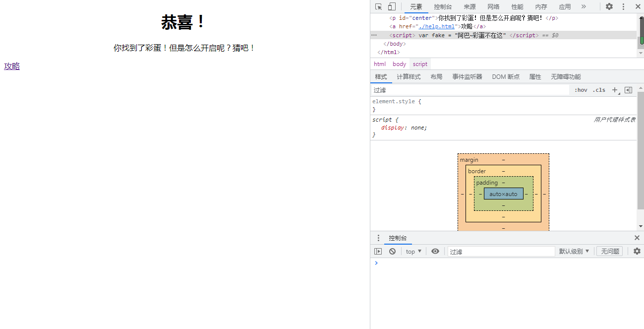Open the 应用 Application tab
644x329 pixels.
click(x=565, y=6)
